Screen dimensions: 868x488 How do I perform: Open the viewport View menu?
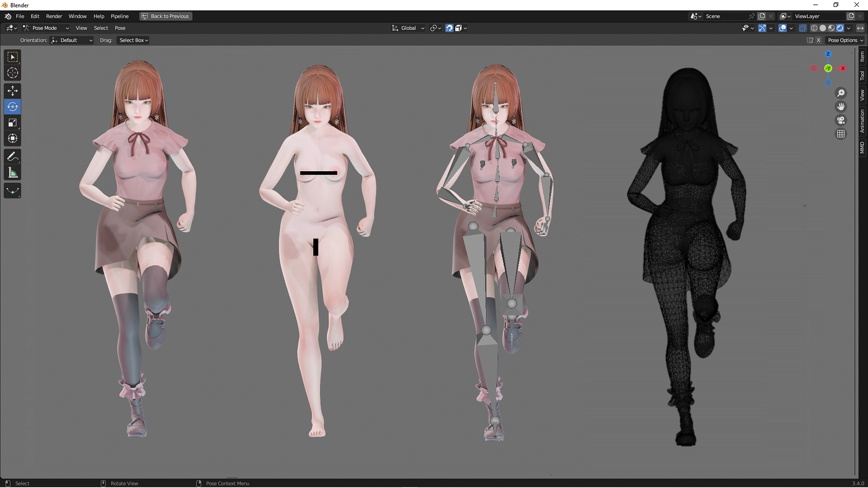pyautogui.click(x=82, y=28)
